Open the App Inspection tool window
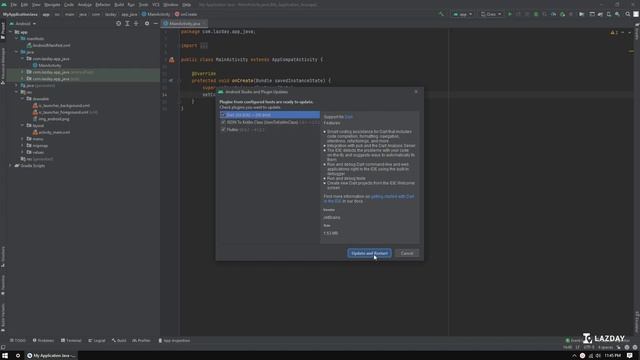This screenshot has width=640, height=360. point(174,340)
